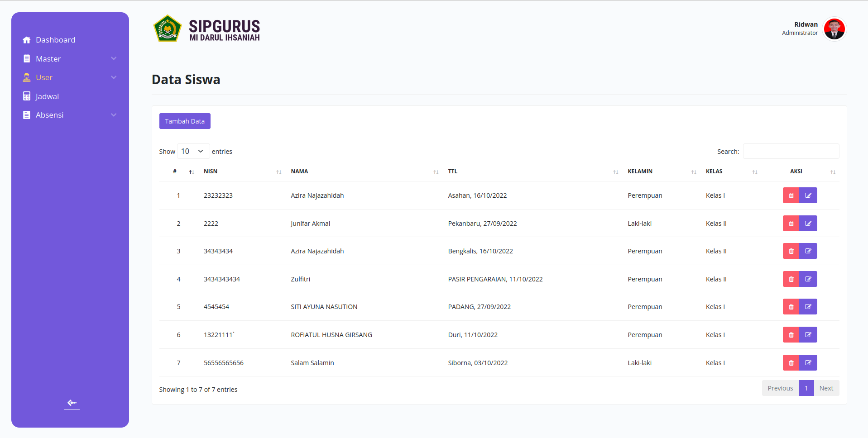Image resolution: width=868 pixels, height=438 pixels.
Task: Expand the Master sidebar menu
Action: pyautogui.click(x=70, y=59)
